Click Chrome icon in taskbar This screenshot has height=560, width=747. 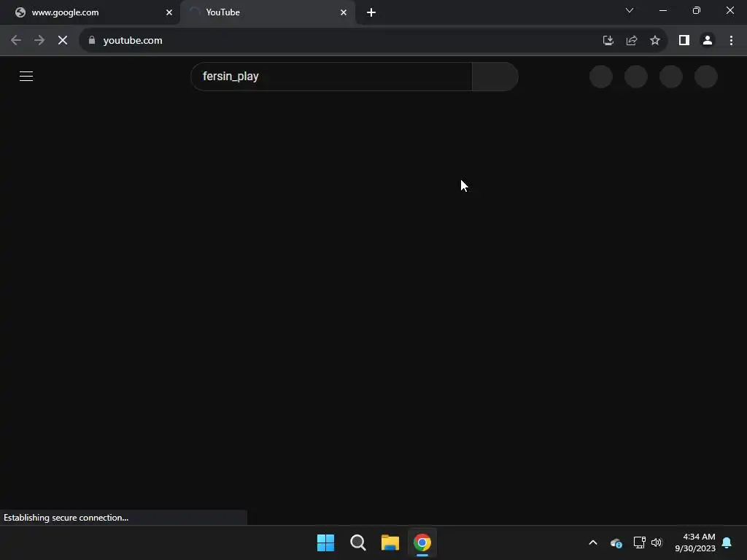pyautogui.click(x=422, y=542)
